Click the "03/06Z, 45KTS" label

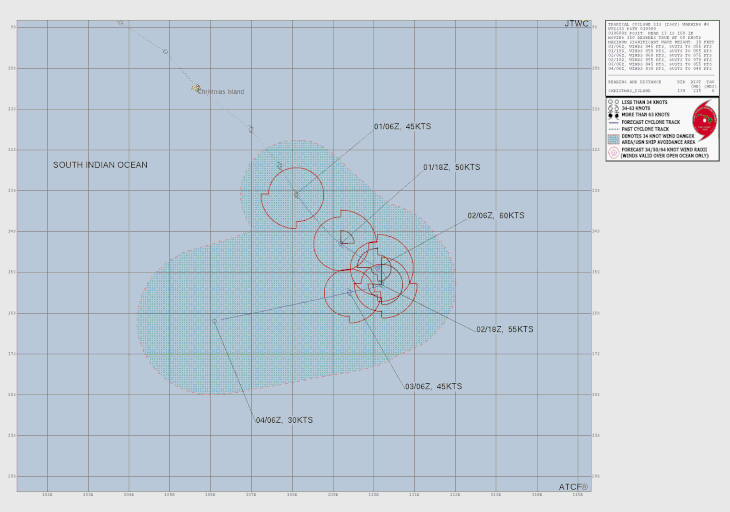[433, 386]
